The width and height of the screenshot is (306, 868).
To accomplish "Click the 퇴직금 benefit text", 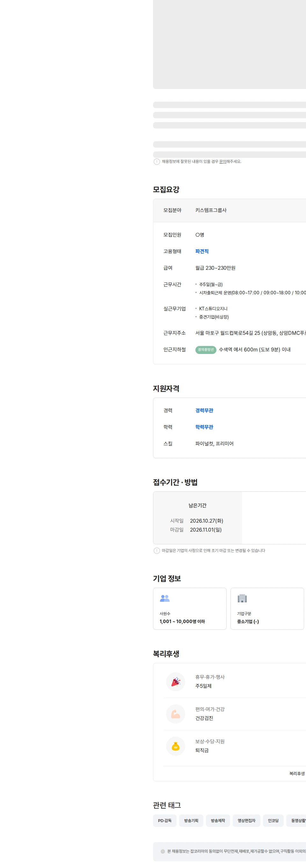I will pyautogui.click(x=202, y=750).
